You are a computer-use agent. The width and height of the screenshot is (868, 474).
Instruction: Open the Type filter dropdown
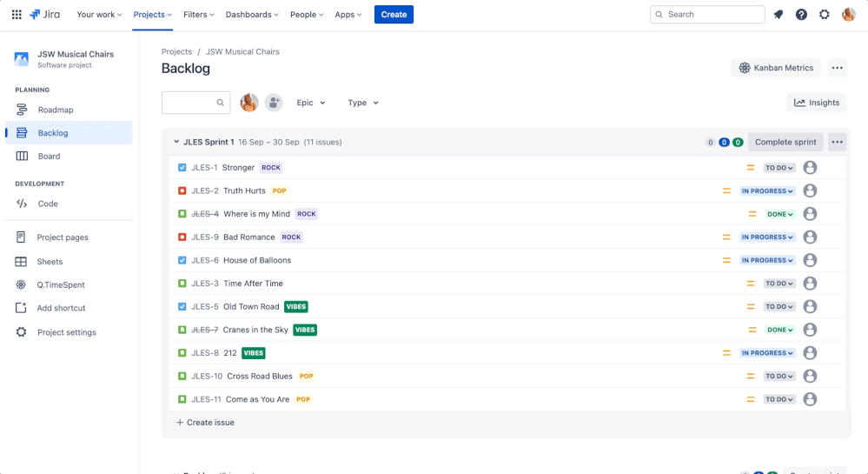coord(363,103)
